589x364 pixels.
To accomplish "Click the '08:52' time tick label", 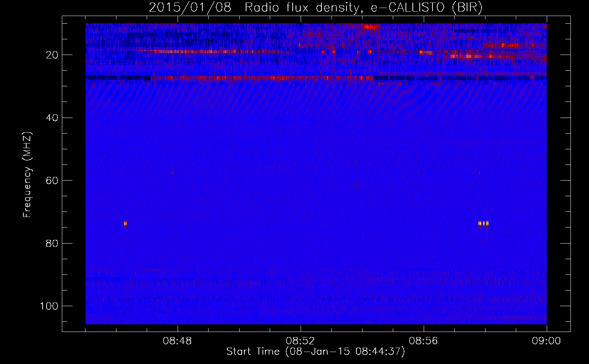I will [300, 341].
